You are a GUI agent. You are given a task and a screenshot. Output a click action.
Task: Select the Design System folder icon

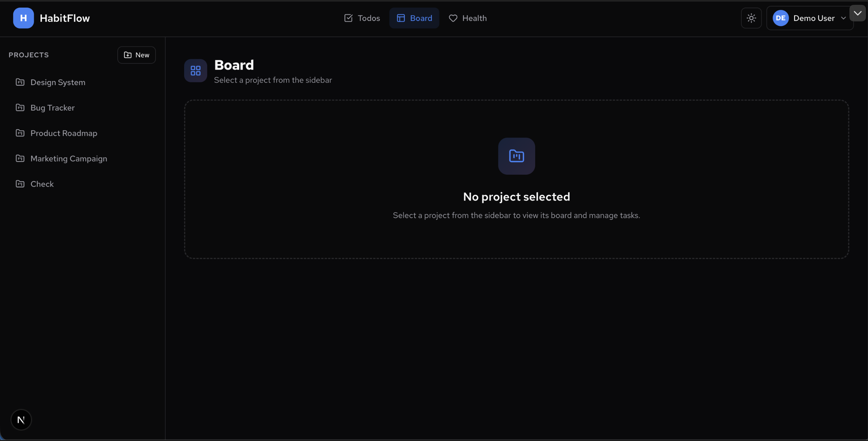tap(20, 82)
